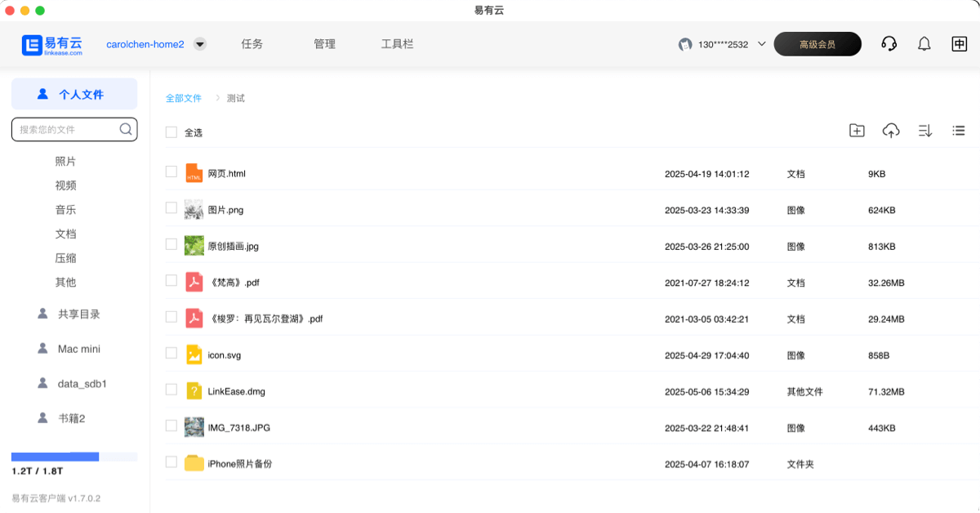980x513 pixels.
Task: Go to 全部文件 breadcrumb link
Action: pos(184,98)
